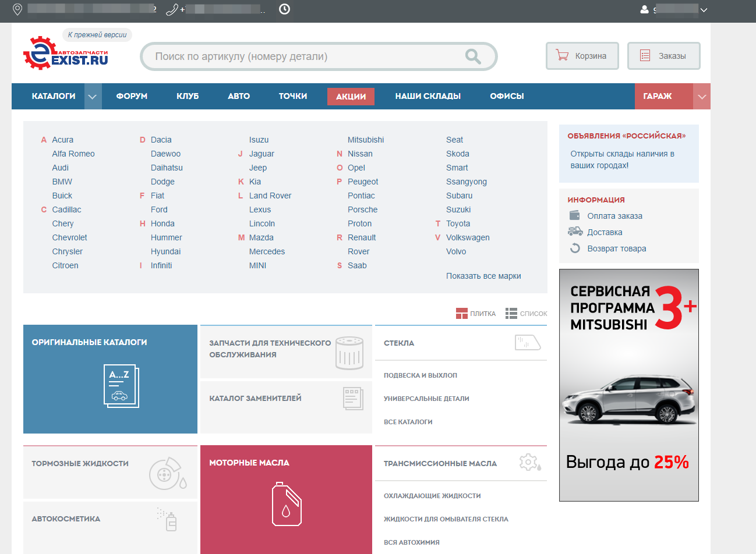756x554 pixels.
Task: Click 'Показать все марки' link
Action: (x=483, y=276)
